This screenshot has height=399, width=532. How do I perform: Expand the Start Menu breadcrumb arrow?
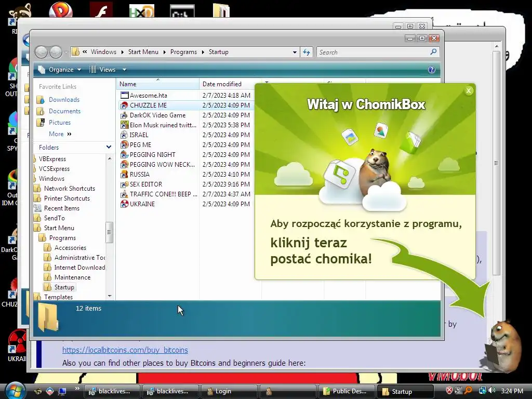pyautogui.click(x=164, y=52)
